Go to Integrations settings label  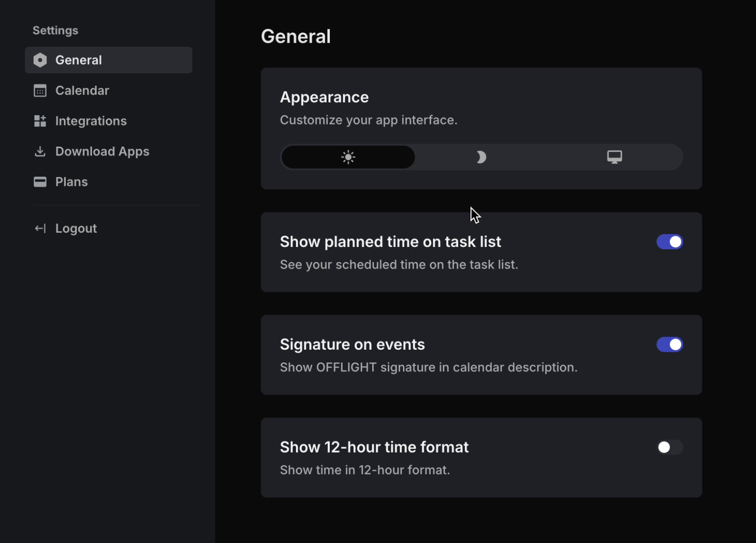tap(91, 121)
